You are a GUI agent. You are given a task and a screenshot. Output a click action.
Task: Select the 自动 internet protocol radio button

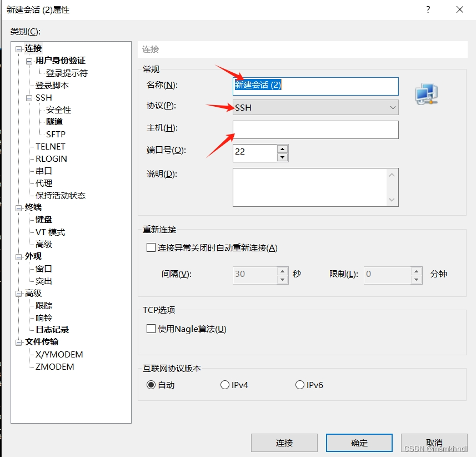[151, 385]
